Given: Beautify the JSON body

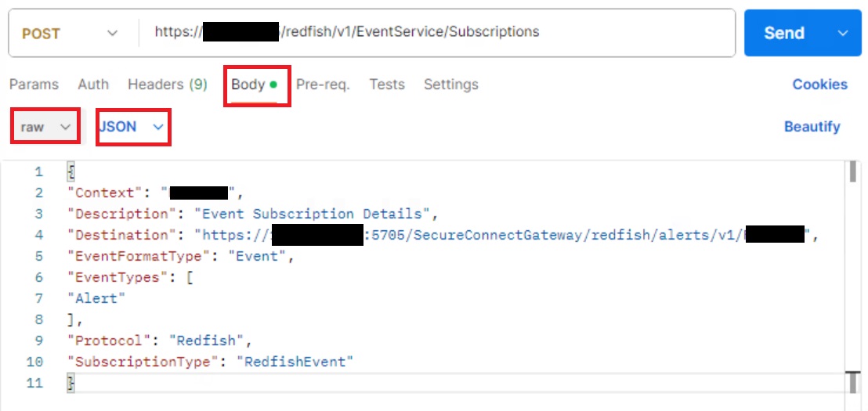Looking at the screenshot, I should pos(812,127).
